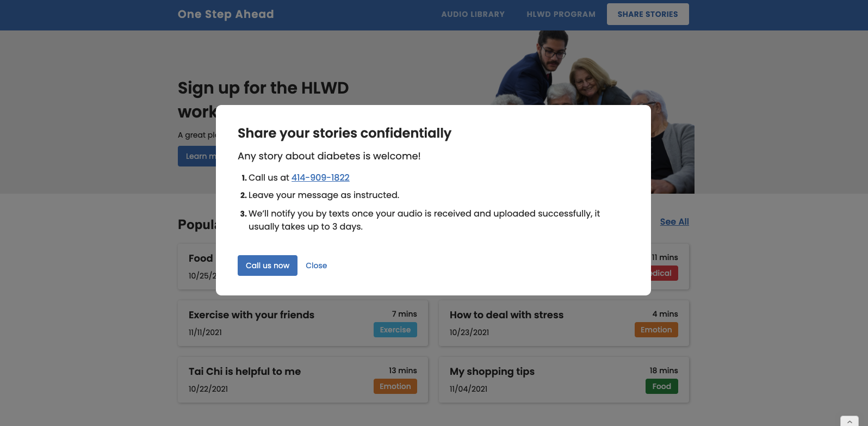Image resolution: width=868 pixels, height=426 pixels.
Task: Open the Audio Library menu item
Action: 473,14
